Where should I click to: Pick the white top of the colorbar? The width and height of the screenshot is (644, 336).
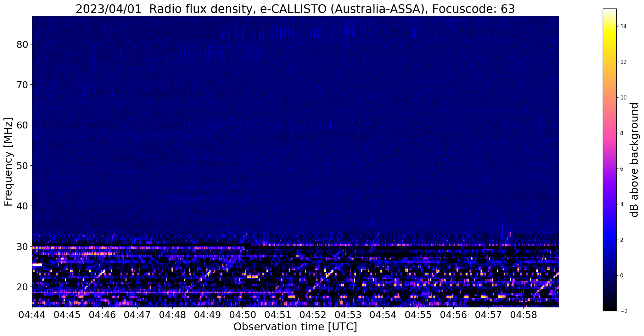pos(609,11)
